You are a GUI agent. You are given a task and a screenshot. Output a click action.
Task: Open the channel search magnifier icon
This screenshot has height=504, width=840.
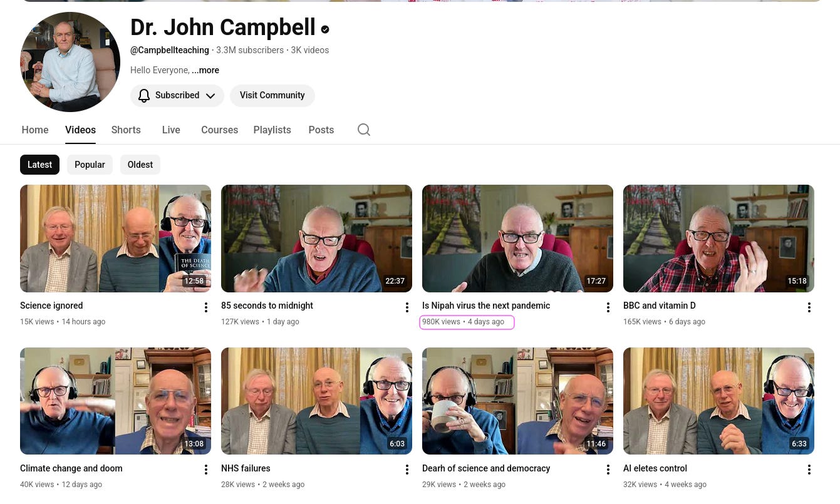(x=364, y=130)
